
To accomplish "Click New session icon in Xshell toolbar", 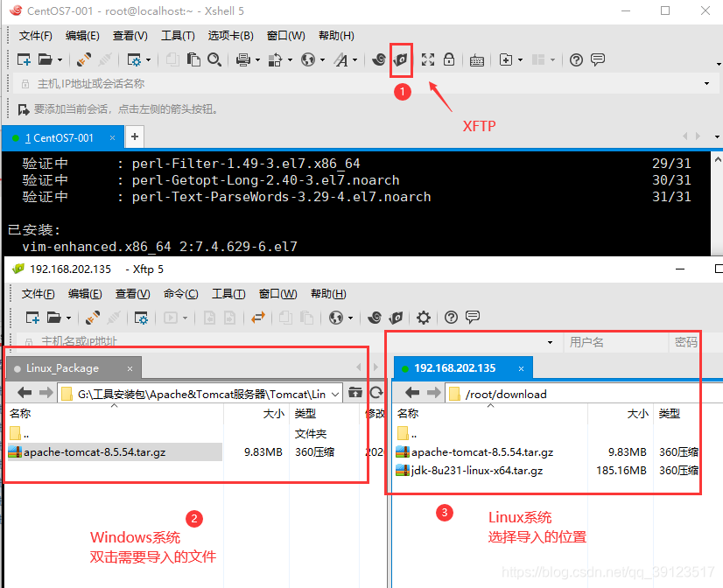I will click(x=24, y=59).
